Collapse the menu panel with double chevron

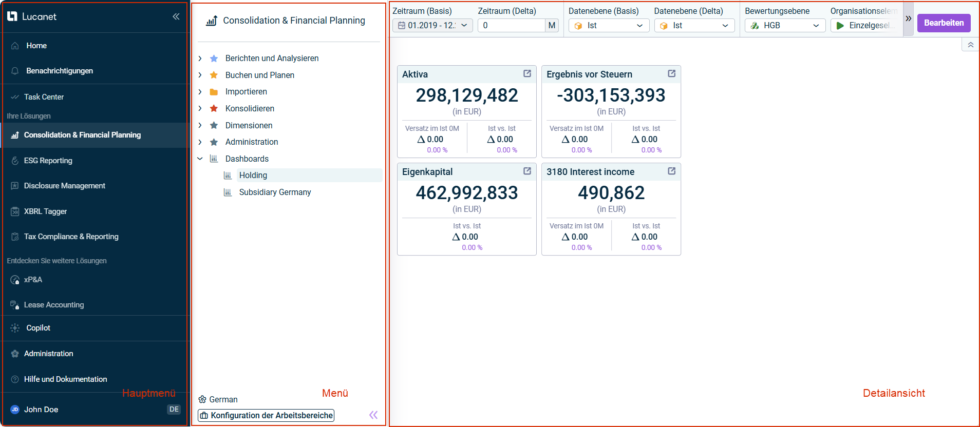[373, 415]
